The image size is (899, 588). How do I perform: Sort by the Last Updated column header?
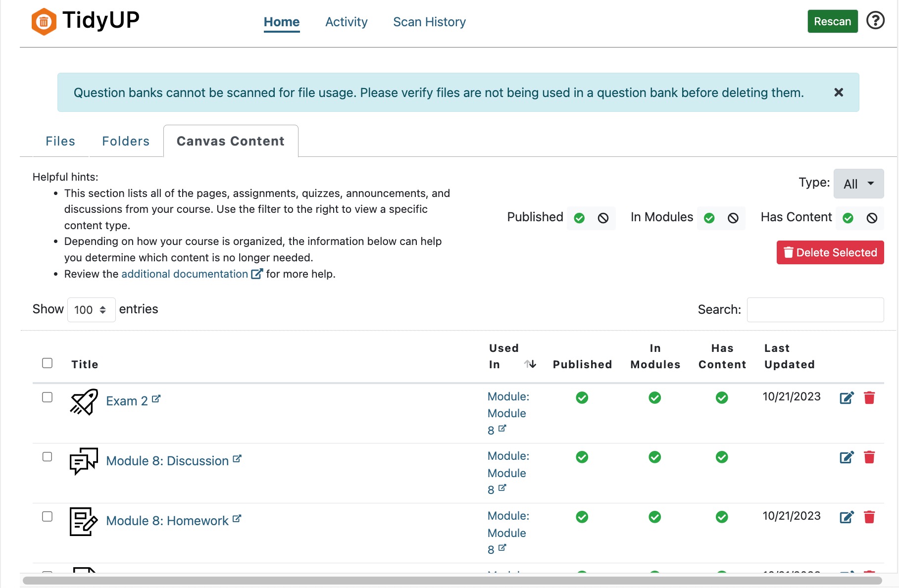point(790,356)
